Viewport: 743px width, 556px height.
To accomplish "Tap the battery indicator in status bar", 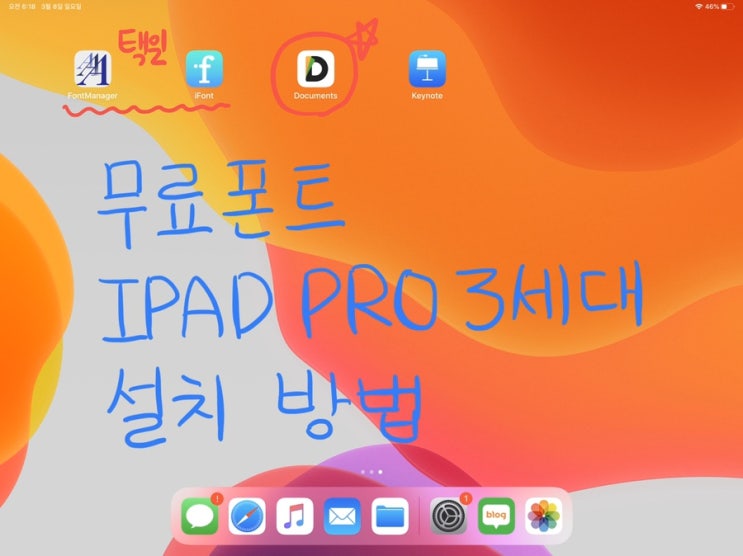I will coord(727,7).
